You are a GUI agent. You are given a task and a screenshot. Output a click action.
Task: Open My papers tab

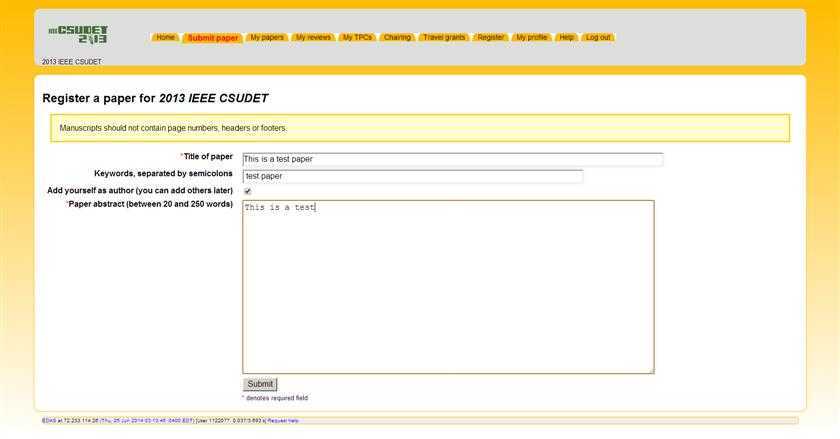[x=267, y=37]
